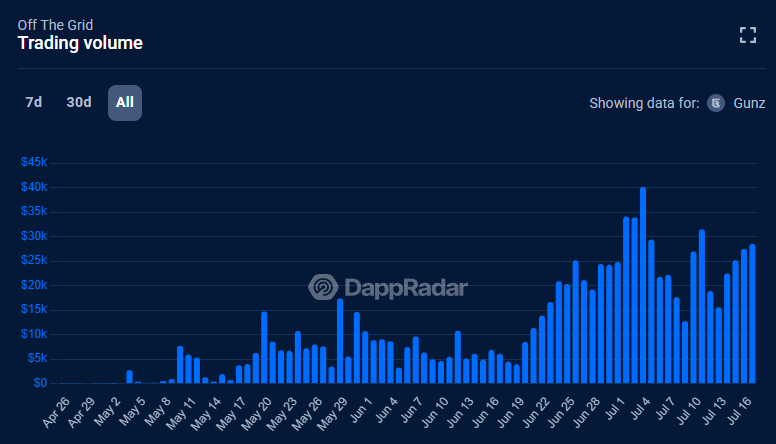Click the $30k y-axis label
Image resolution: width=776 pixels, height=444 pixels.
(x=34, y=236)
